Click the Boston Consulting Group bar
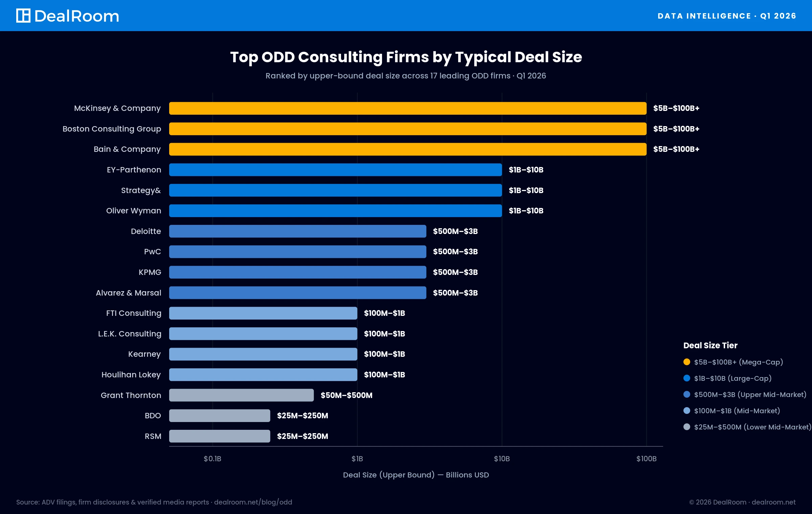The height and width of the screenshot is (514, 812). click(x=408, y=129)
